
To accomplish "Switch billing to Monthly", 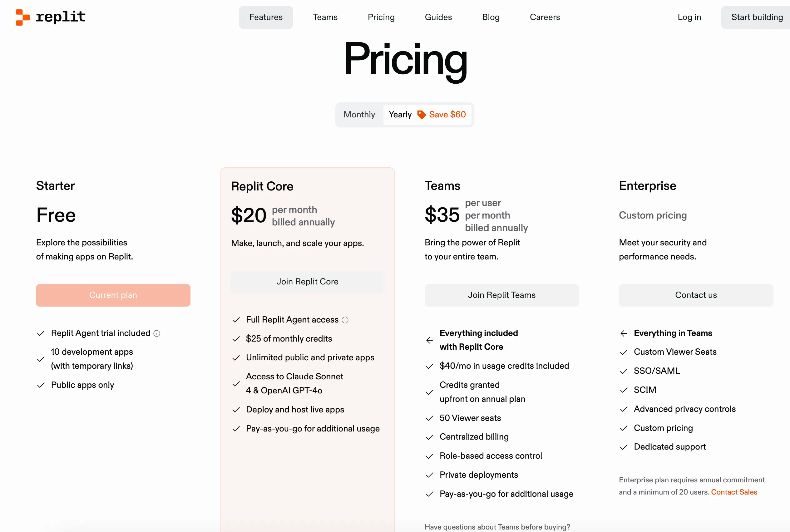I will click(x=359, y=114).
